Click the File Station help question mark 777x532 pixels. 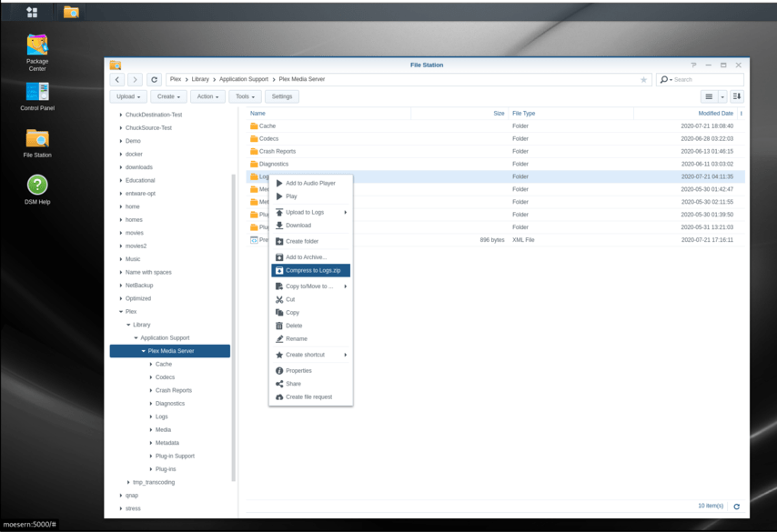point(693,65)
